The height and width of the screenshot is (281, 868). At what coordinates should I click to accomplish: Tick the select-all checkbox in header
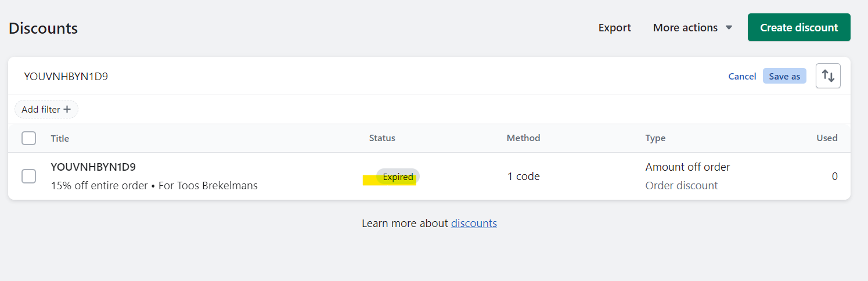click(x=28, y=138)
